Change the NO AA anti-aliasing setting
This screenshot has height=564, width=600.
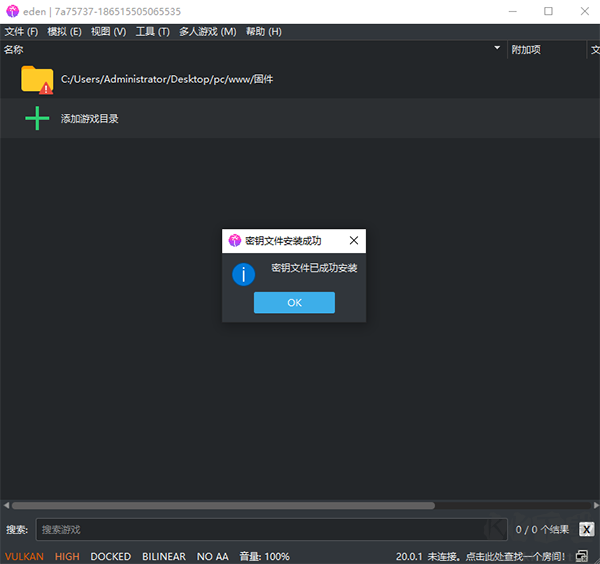coord(213,556)
